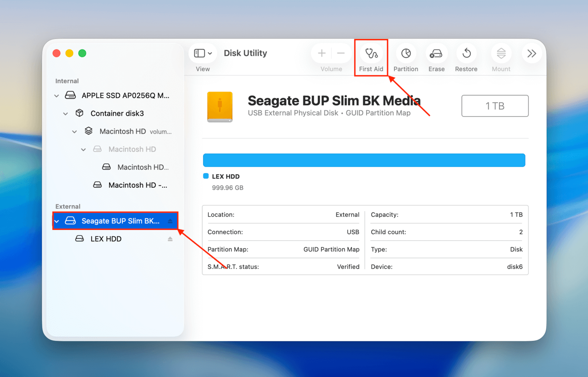Open the Restore tool

[x=466, y=53]
